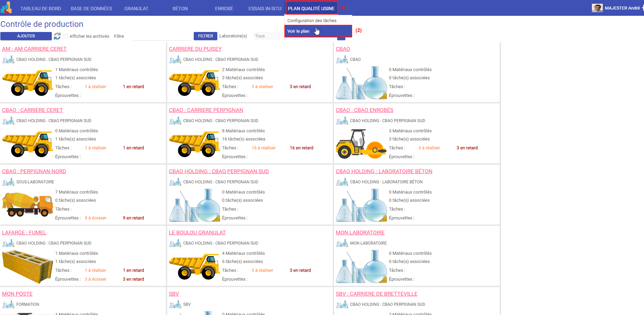Click the flask image for LABORATOIRE BÉTON card
This screenshot has height=315, width=644.
(x=361, y=205)
